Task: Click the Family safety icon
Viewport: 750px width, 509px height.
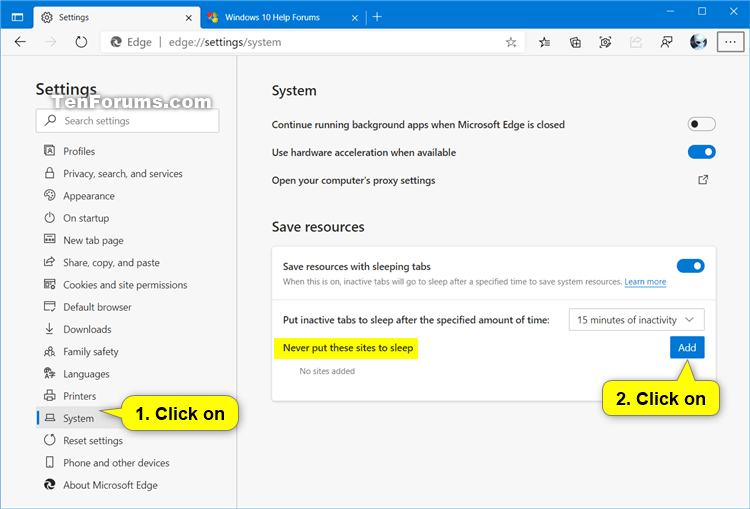Action: (x=49, y=352)
